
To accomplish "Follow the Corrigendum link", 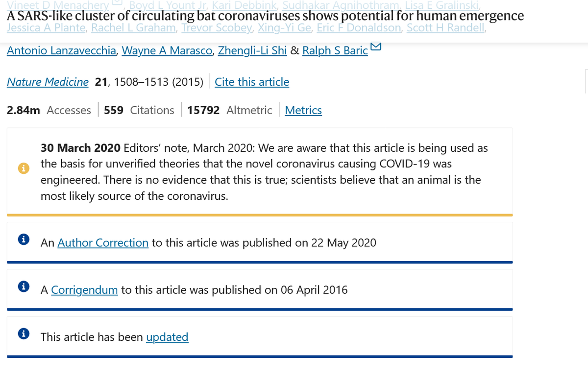I will tap(84, 290).
